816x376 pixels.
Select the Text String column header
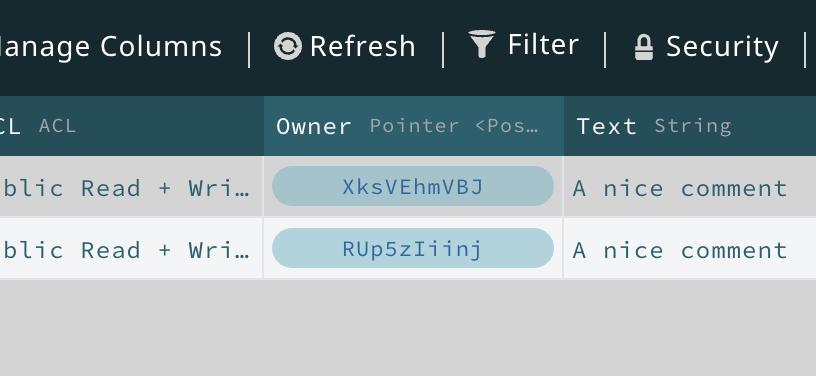[x=690, y=126]
